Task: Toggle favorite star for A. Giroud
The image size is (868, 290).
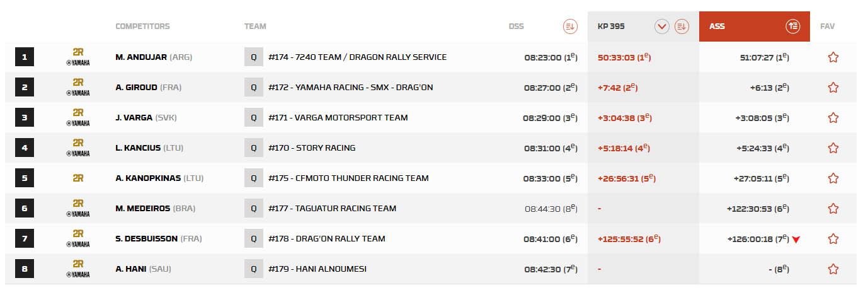Action: click(x=833, y=88)
